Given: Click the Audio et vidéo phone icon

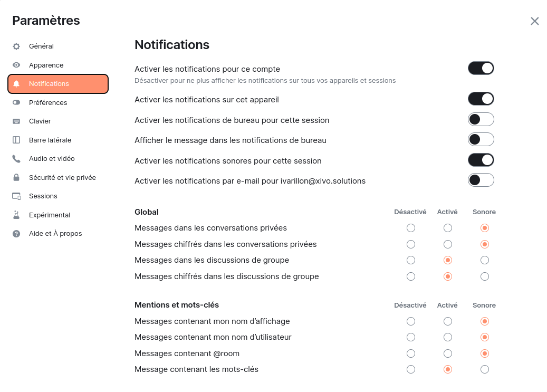Looking at the screenshot, I should click(x=16, y=159).
